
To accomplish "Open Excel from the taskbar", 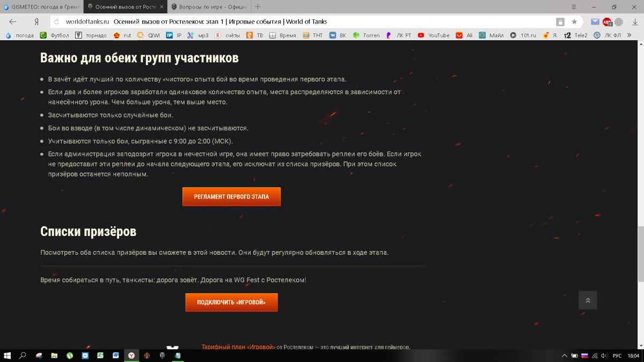I will [100, 356].
